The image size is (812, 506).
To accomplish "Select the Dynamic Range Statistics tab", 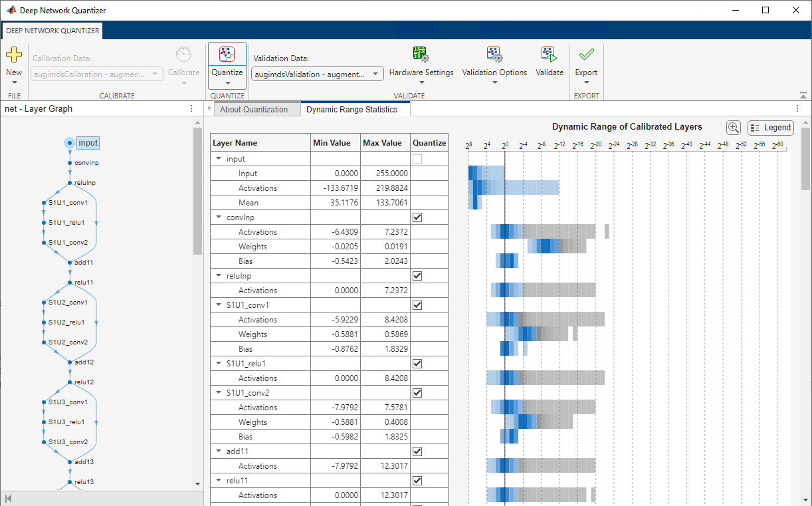I will 352,110.
